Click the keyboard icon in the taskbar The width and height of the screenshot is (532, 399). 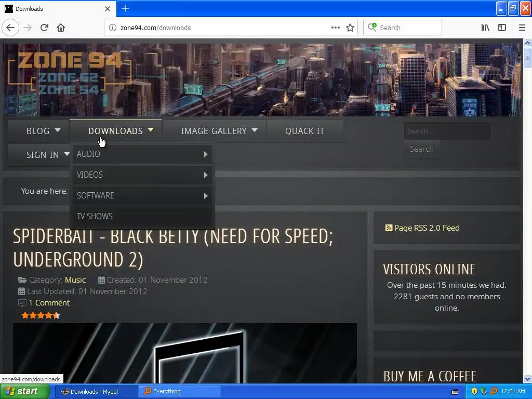point(455,392)
